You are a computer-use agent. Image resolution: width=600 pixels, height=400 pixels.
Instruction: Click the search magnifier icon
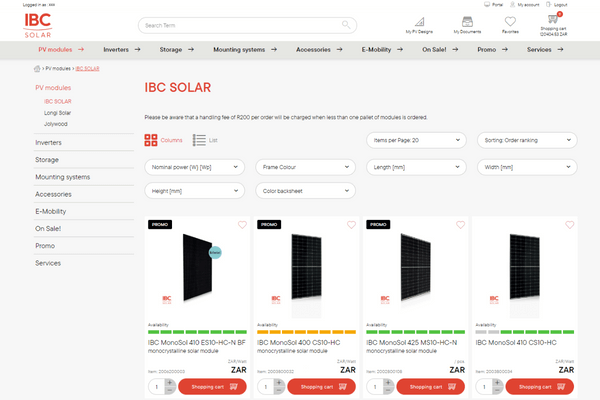(x=346, y=25)
